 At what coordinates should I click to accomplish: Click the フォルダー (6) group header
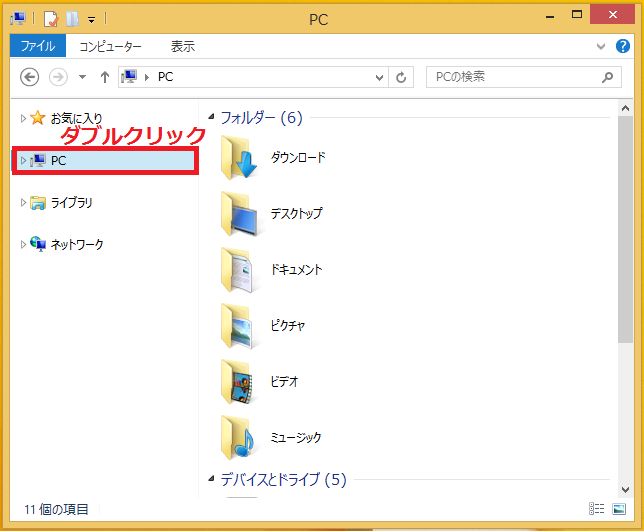pyautogui.click(x=262, y=118)
